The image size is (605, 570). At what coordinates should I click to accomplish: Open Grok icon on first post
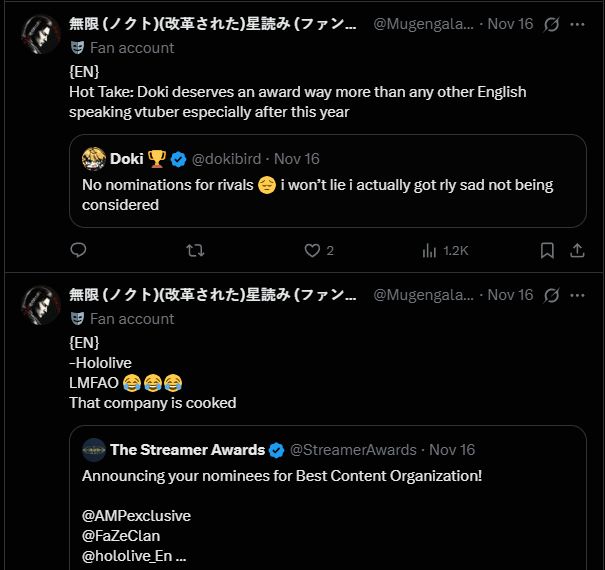[551, 23]
